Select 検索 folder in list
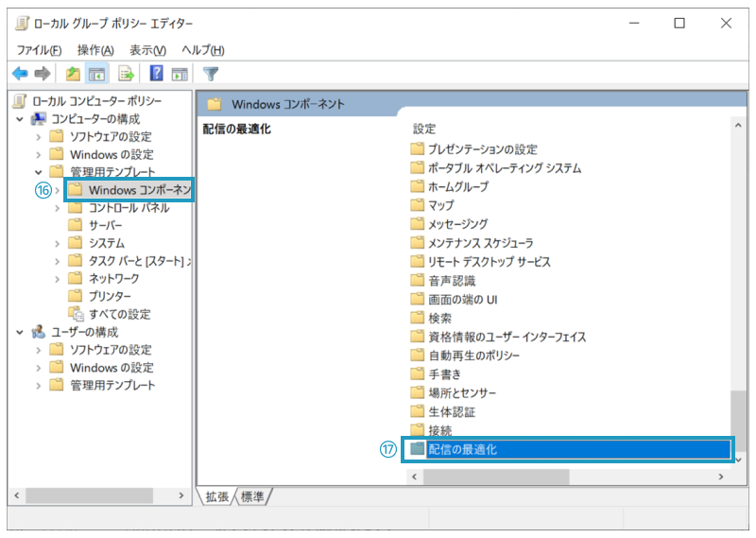This screenshot has width=756, height=538. click(x=439, y=319)
